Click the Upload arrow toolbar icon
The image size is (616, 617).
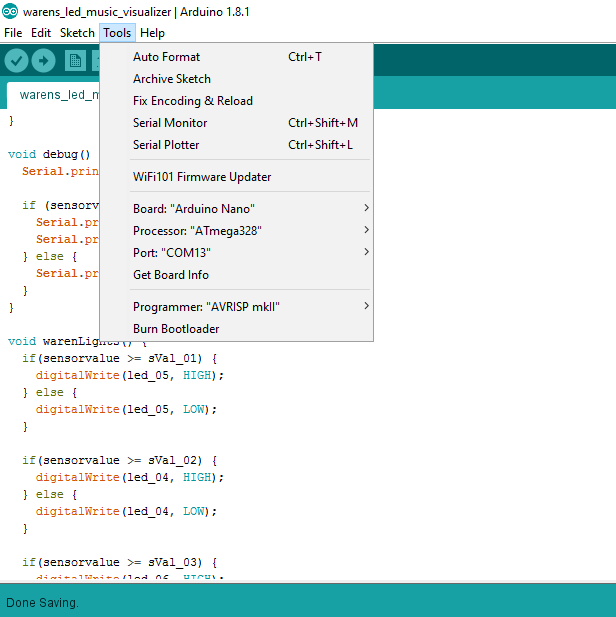coord(43,61)
